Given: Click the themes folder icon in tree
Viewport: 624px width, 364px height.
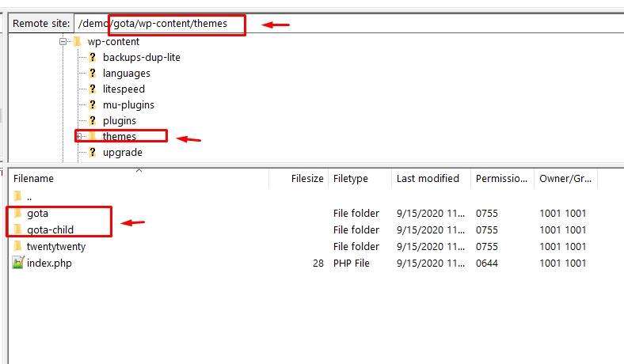Looking at the screenshot, I should pyautogui.click(x=93, y=136).
